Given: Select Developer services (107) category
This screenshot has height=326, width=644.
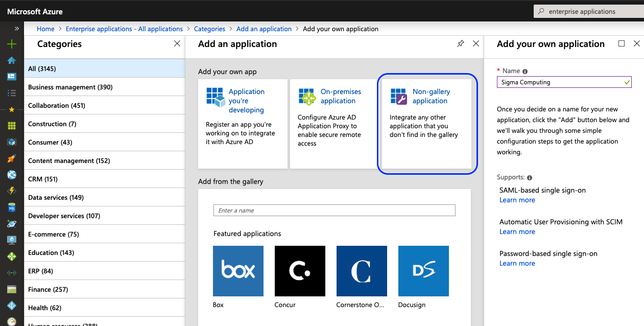Looking at the screenshot, I should [104, 216].
